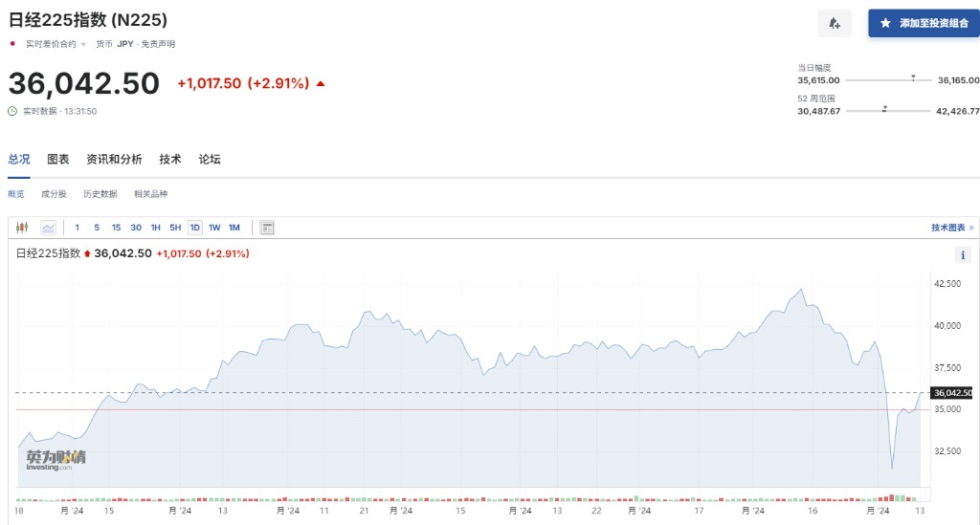Click the red up-arrow beside price change
This screenshot has width=980, height=525.
click(x=321, y=84)
